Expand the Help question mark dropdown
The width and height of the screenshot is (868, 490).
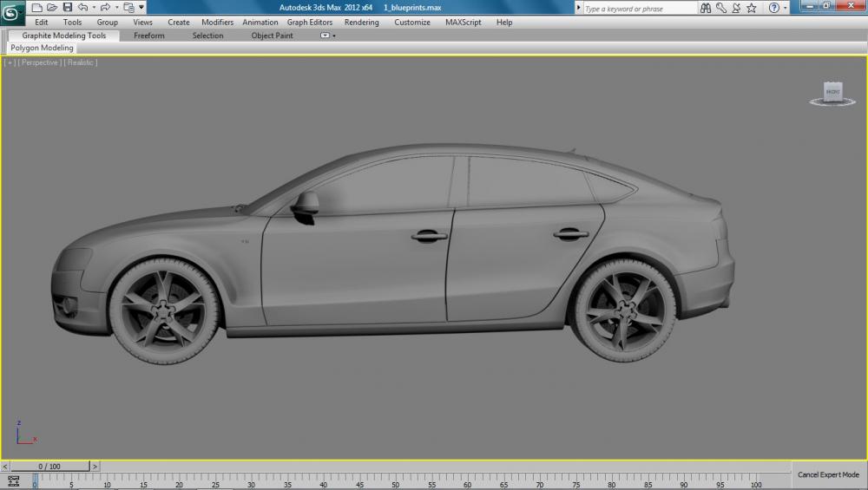[x=786, y=9]
